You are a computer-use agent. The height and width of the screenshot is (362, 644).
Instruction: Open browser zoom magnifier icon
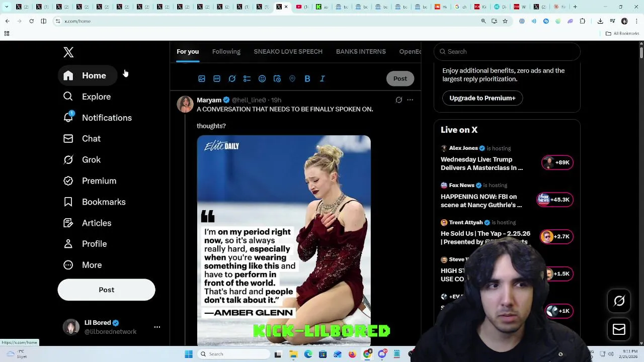pyautogui.click(x=484, y=21)
